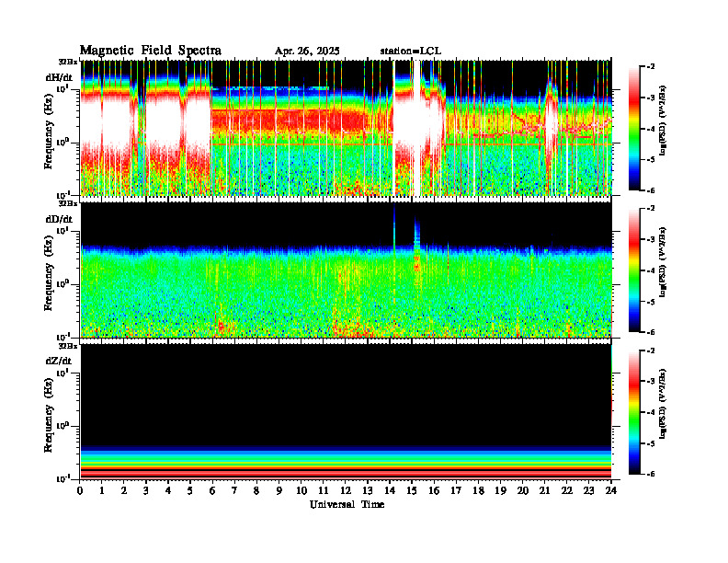The width and height of the screenshot is (728, 563).
Task: Click the 32Hz tick label of dH/dt panel
Action: pos(68,62)
